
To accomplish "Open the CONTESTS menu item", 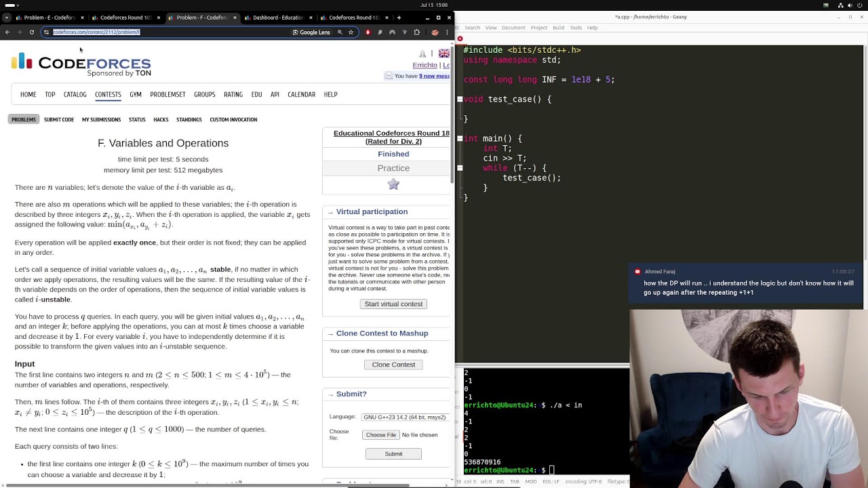I will pyautogui.click(x=108, y=94).
